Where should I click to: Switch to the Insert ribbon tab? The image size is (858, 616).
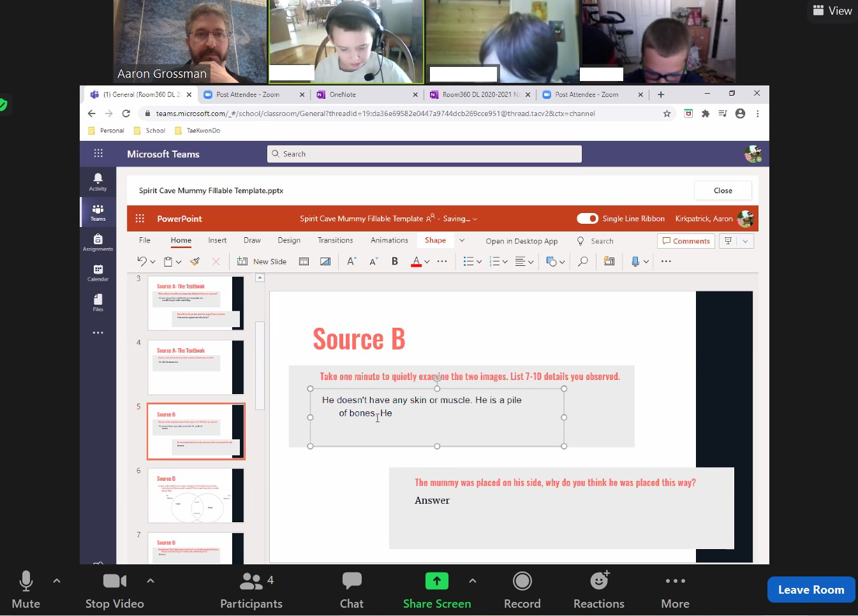(217, 240)
